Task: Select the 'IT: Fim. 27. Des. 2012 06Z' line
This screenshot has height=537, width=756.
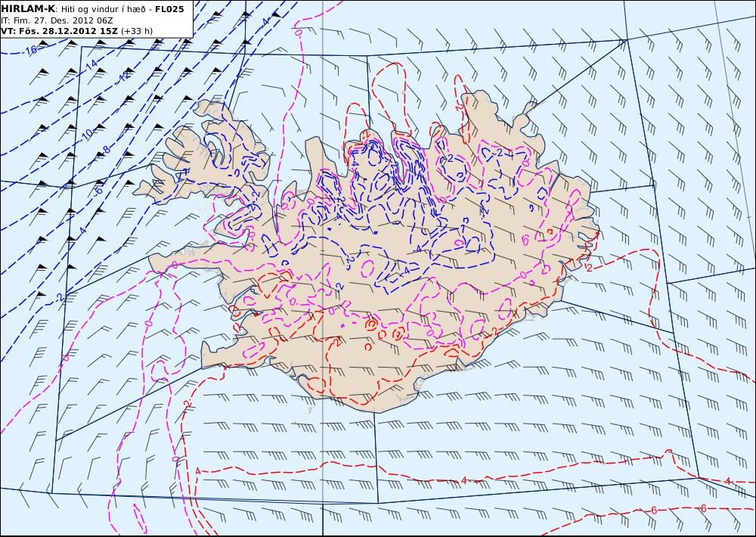Action: (57, 20)
